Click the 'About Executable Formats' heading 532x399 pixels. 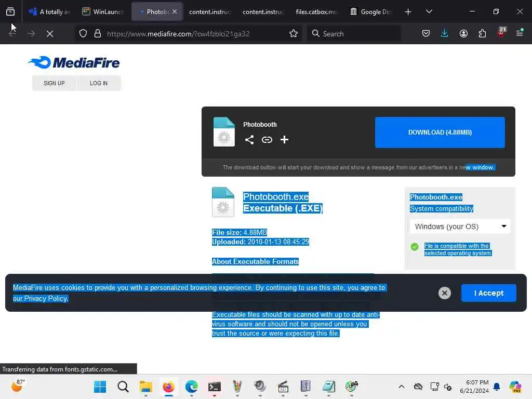(255, 262)
